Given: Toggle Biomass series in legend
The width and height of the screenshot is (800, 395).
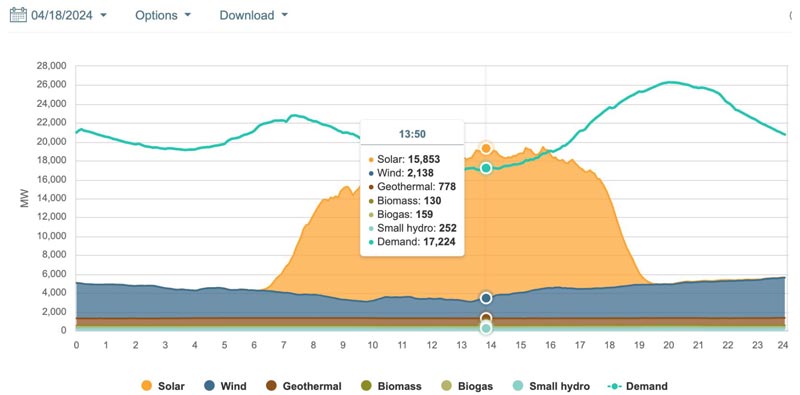Looking at the screenshot, I should pos(390,386).
